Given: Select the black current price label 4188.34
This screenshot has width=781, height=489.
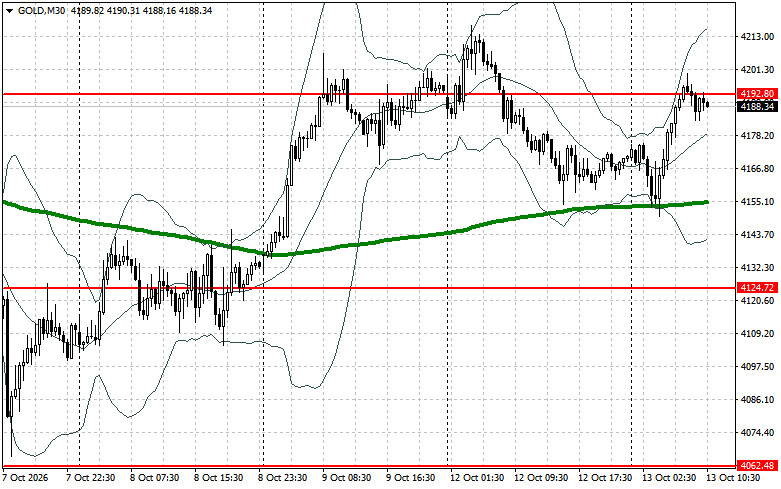Looking at the screenshot, I should click(x=757, y=107).
